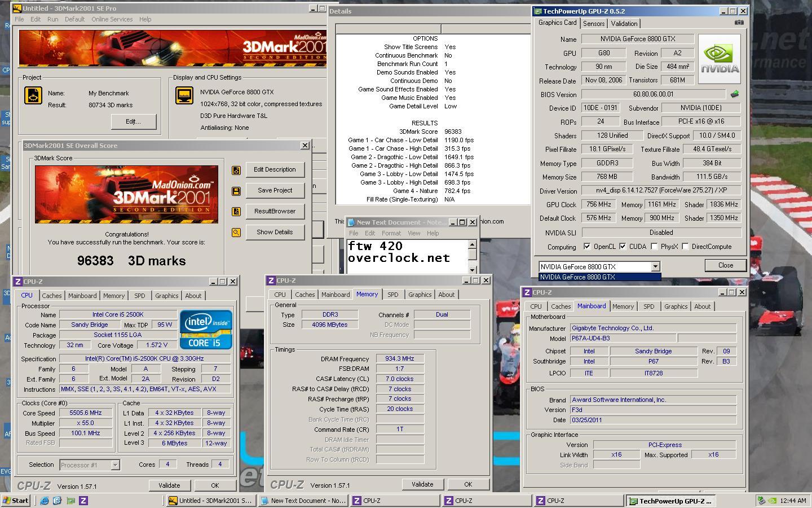Open the Mainboard tab in the CPU-Z window showing Intel Core i5 2500K
Viewport: 812px width, 508px height.
(82, 296)
